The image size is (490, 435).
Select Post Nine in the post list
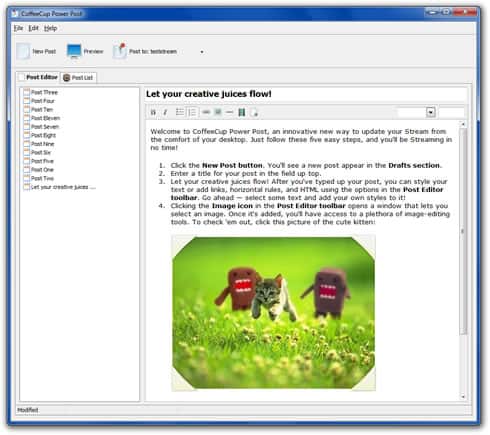(39, 144)
